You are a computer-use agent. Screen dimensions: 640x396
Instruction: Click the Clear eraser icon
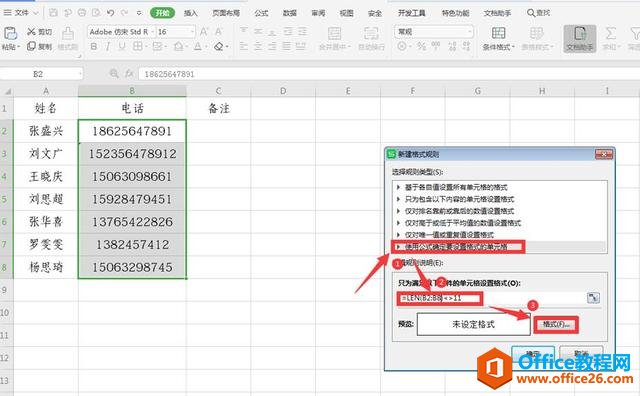[219, 46]
